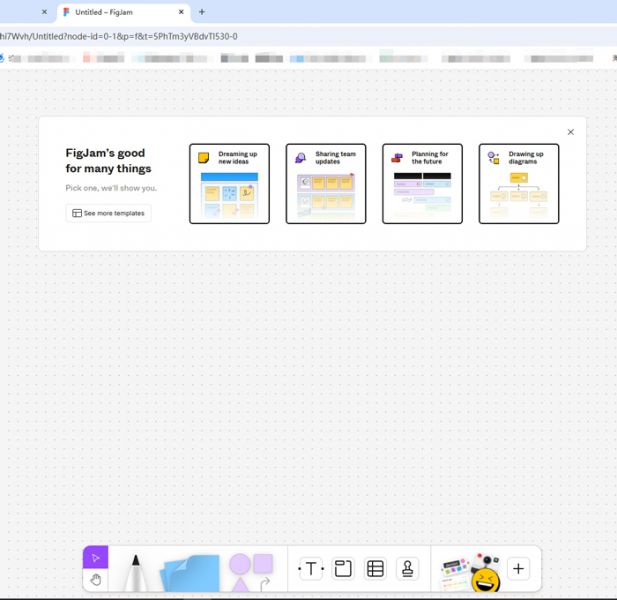This screenshot has width=617, height=600.
Task: Select the Section tool
Action: pyautogui.click(x=343, y=569)
